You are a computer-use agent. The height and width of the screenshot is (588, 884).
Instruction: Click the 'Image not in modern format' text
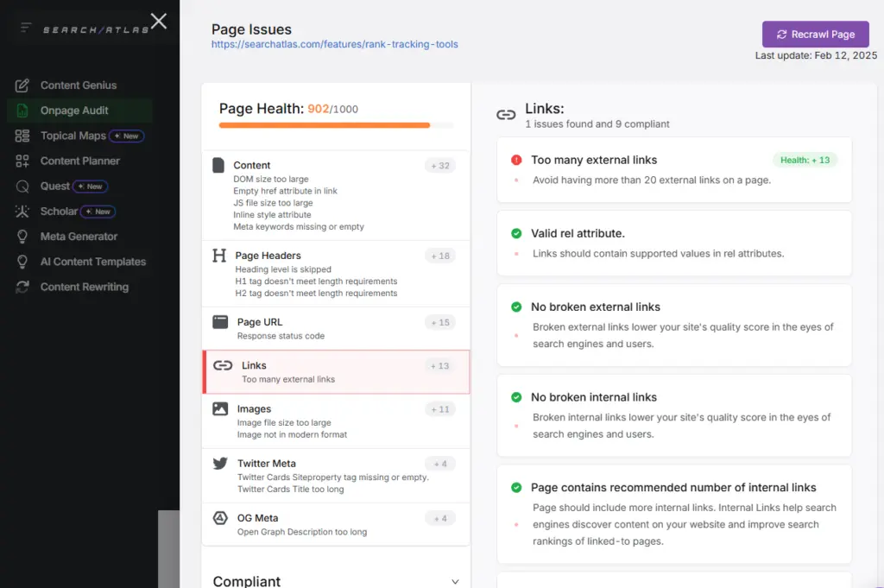(x=292, y=434)
